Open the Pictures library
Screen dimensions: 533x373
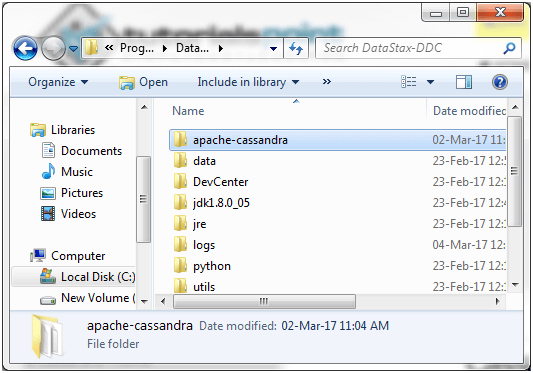pyautogui.click(x=82, y=193)
